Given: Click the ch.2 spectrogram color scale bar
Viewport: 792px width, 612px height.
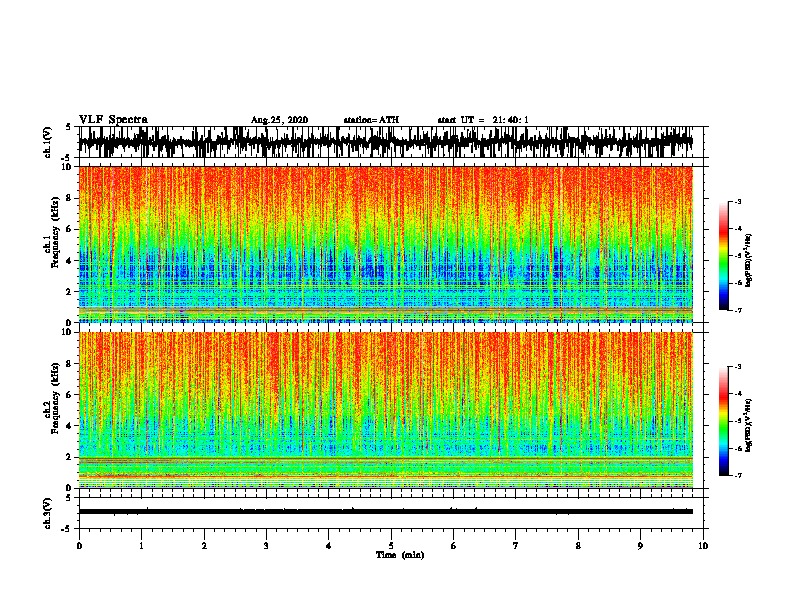Looking at the screenshot, I should pos(723,421).
